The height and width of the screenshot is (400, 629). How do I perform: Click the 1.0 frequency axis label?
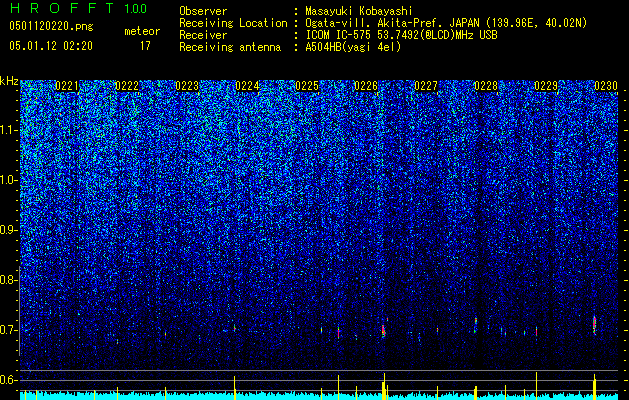pos(9,180)
